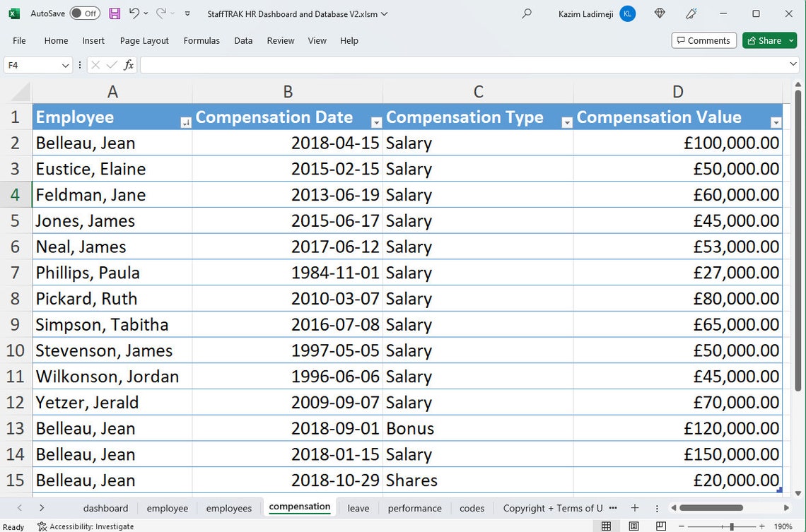
Task: Click the Save icon in Quick Access Toolbar
Action: coord(114,13)
